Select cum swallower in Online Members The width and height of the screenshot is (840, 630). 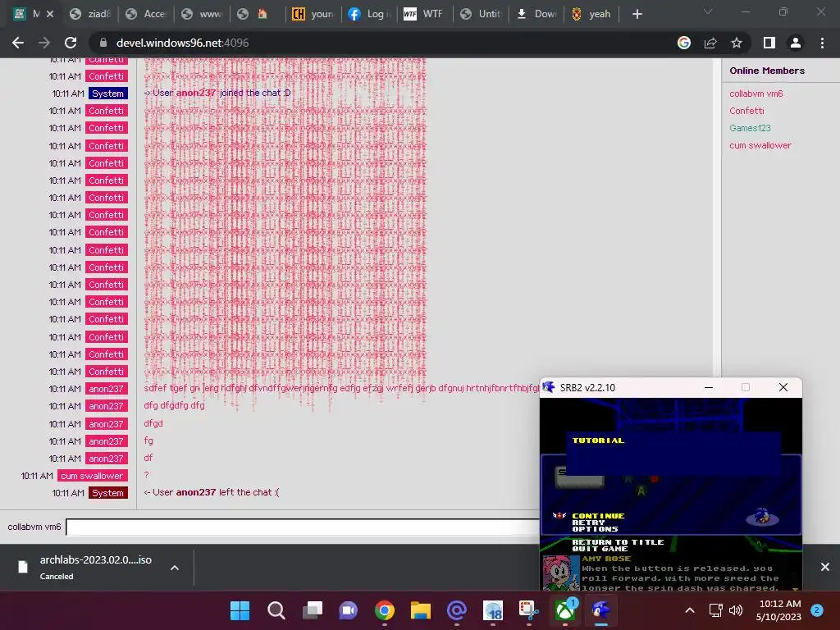[x=760, y=145]
